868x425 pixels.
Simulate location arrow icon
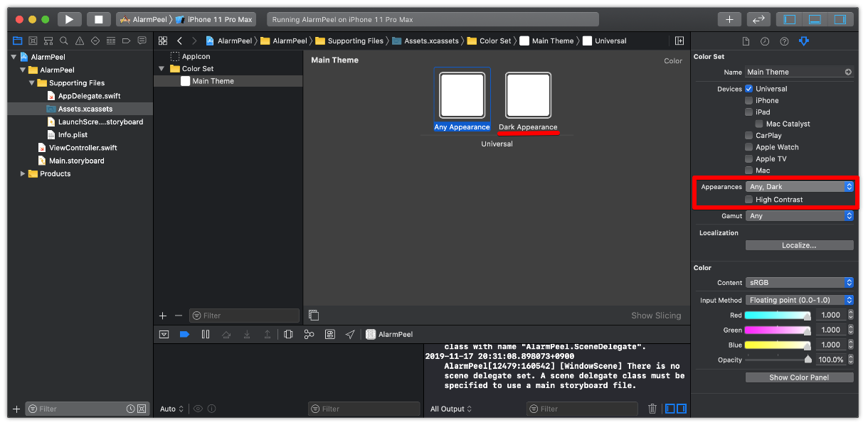click(350, 334)
